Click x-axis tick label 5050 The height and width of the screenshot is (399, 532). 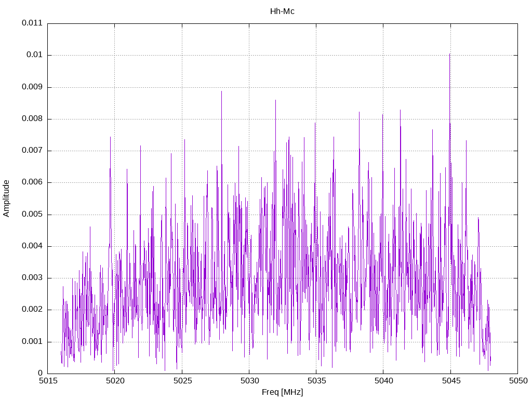[x=518, y=381]
